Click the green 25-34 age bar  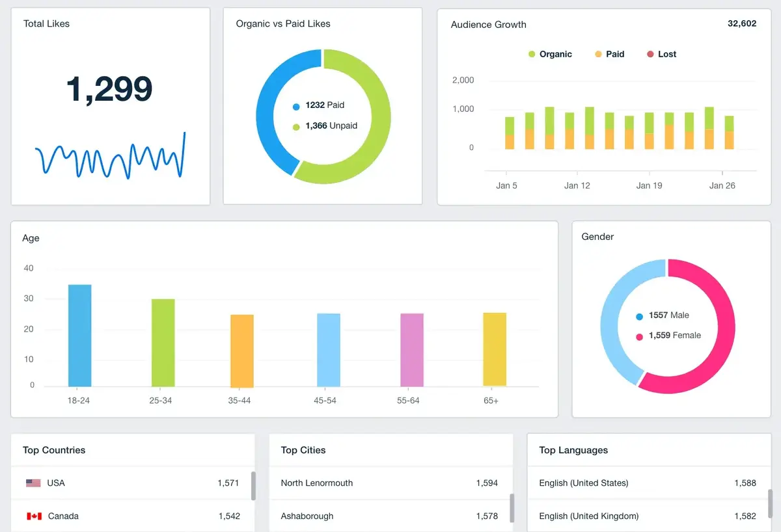[x=163, y=343]
